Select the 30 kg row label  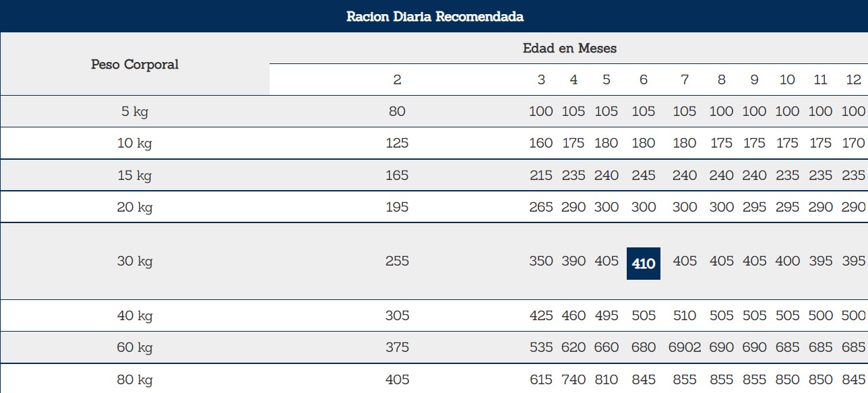click(135, 261)
